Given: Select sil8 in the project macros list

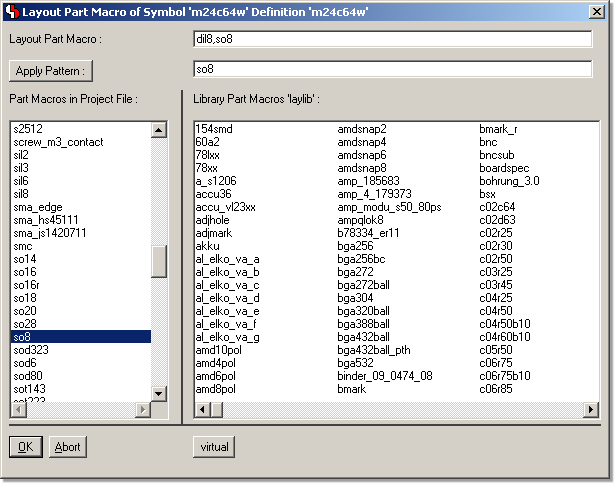Looking at the screenshot, I should pos(21,194).
